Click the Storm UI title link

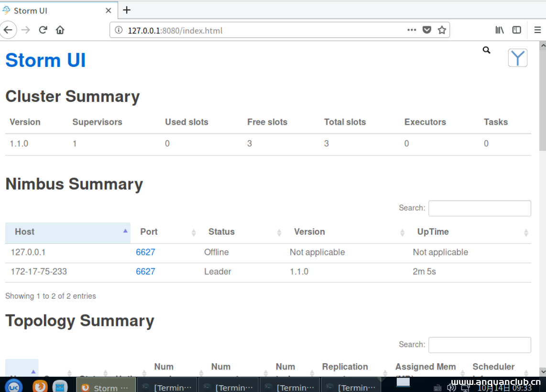click(45, 60)
